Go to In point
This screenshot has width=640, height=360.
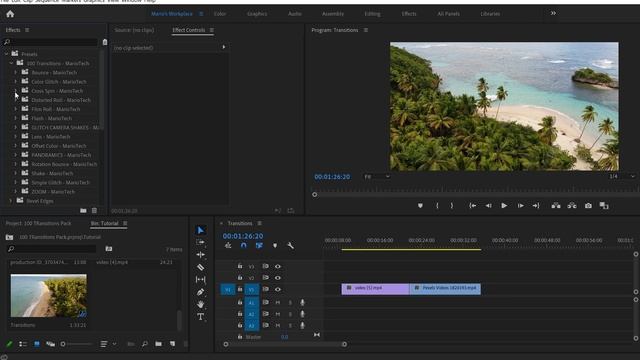click(472, 206)
